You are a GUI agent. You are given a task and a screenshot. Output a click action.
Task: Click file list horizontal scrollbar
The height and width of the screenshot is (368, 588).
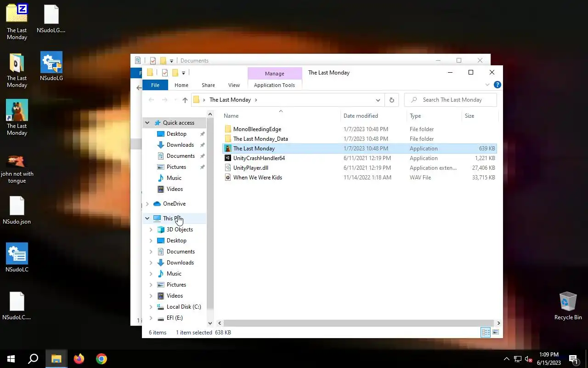tap(359, 323)
